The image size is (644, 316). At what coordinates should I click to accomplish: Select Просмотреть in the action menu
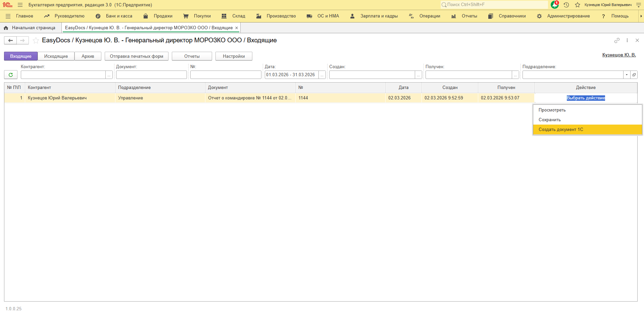552,110
